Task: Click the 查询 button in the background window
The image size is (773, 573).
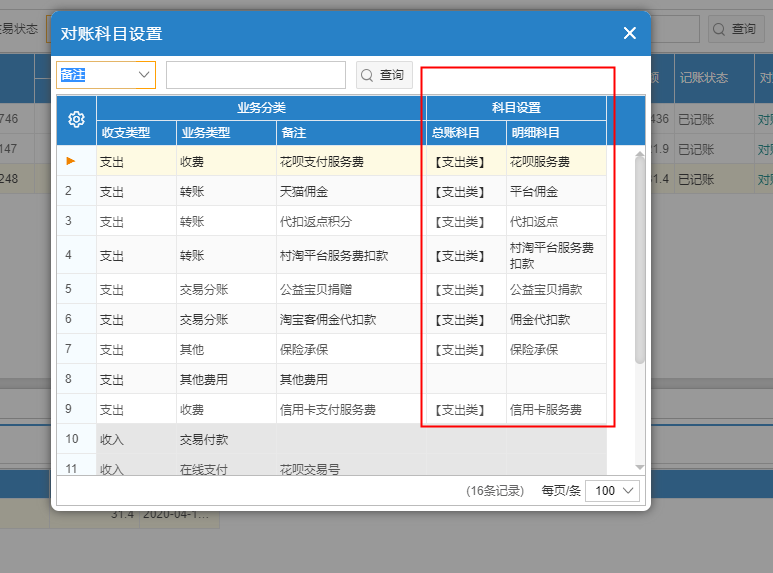Action: pyautogui.click(x=736, y=29)
